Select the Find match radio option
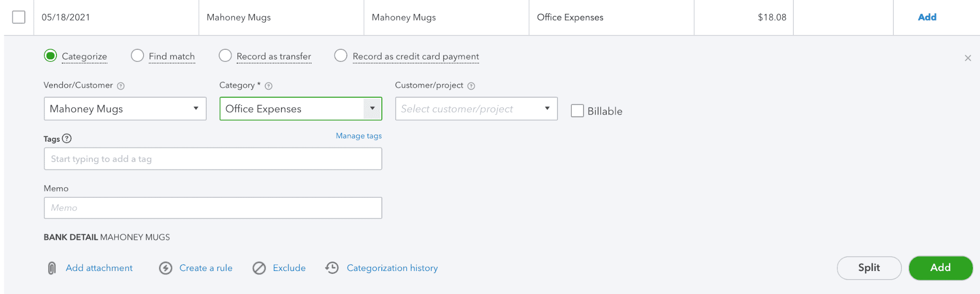 (137, 56)
